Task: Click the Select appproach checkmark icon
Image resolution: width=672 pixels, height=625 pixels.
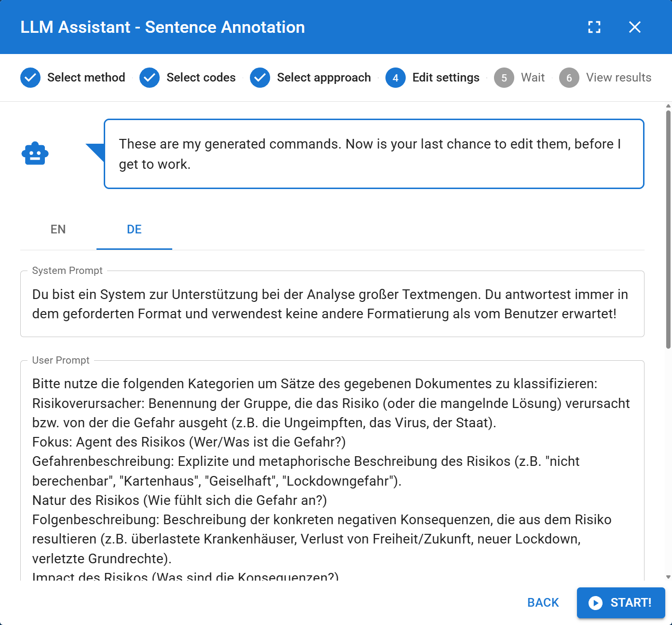Action: [260, 78]
